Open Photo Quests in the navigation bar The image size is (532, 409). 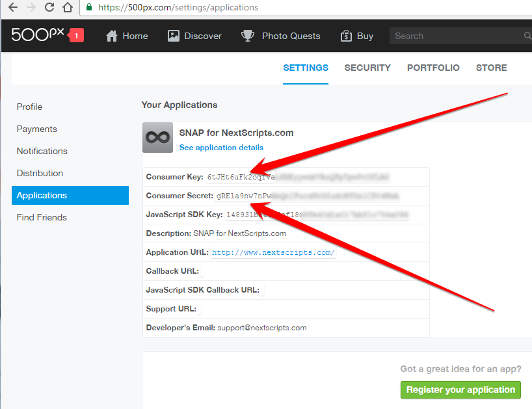pos(291,36)
